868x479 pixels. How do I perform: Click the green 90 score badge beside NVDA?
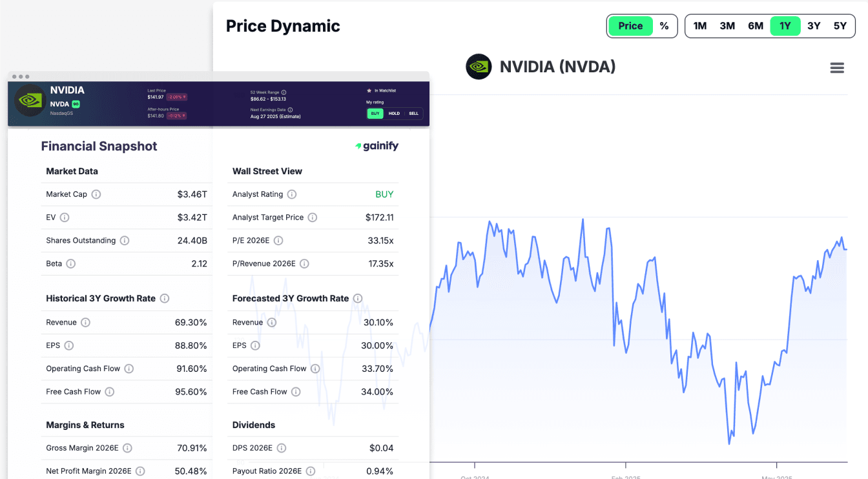76,104
